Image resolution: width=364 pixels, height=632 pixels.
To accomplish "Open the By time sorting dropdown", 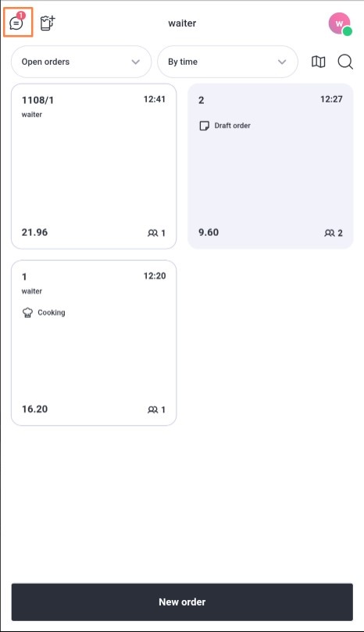I will tap(227, 62).
